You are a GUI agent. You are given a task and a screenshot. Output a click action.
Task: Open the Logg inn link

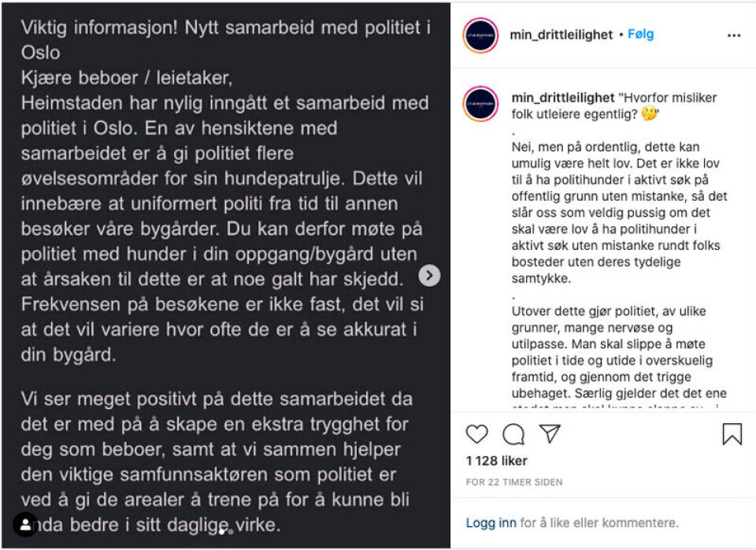tap(491, 522)
